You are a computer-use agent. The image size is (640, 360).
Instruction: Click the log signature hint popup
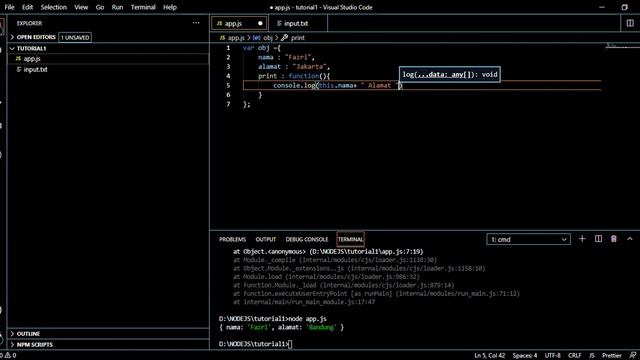[x=450, y=74]
